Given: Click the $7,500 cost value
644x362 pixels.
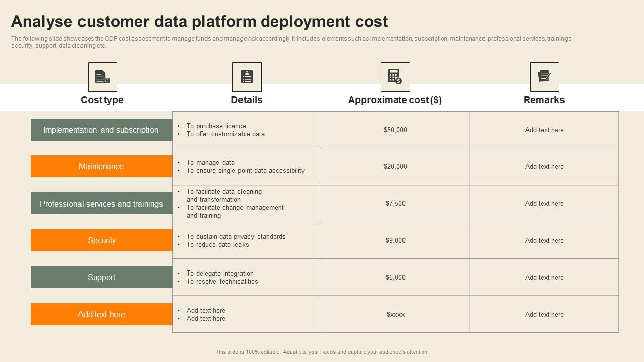Looking at the screenshot, I should 395,204.
